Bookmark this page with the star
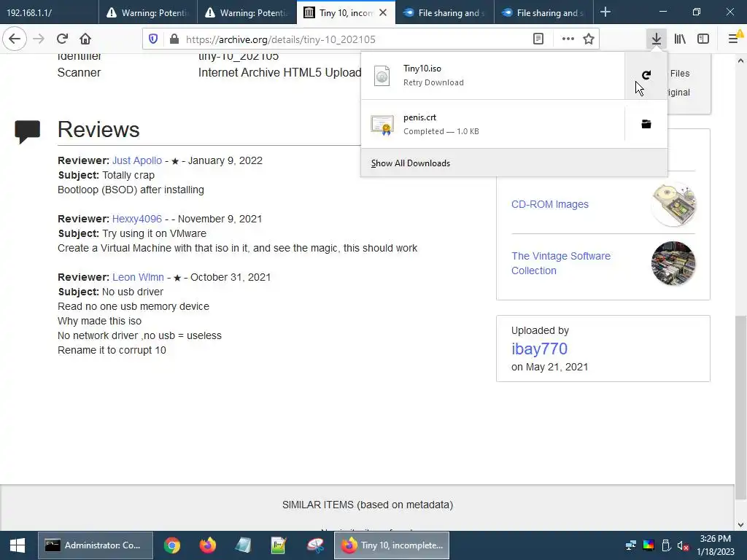 tap(589, 39)
